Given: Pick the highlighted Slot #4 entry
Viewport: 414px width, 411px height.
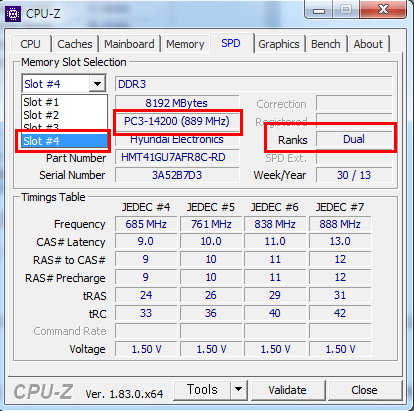Looking at the screenshot, I should (64, 141).
